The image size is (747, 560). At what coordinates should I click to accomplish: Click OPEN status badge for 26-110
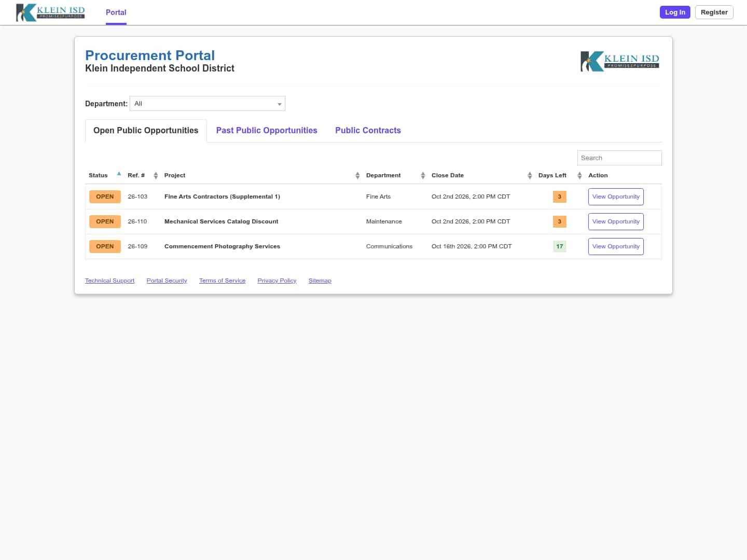[105, 222]
